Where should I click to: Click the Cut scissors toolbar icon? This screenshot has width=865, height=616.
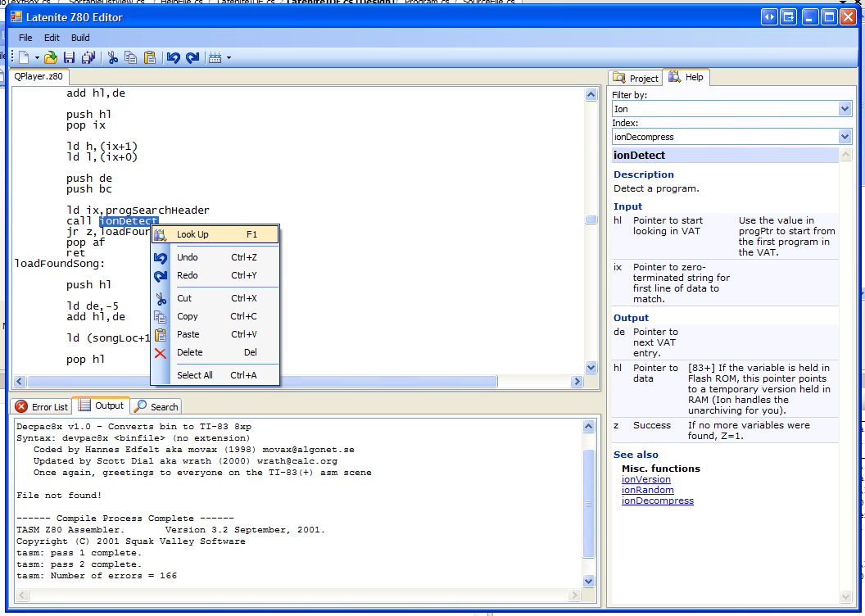point(113,57)
